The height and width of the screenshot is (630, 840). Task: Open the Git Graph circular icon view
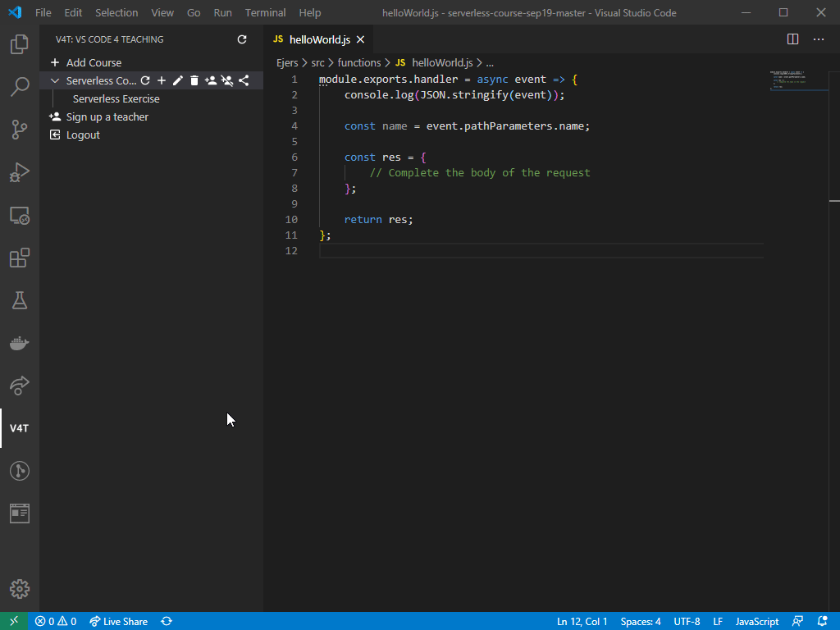[x=20, y=471]
